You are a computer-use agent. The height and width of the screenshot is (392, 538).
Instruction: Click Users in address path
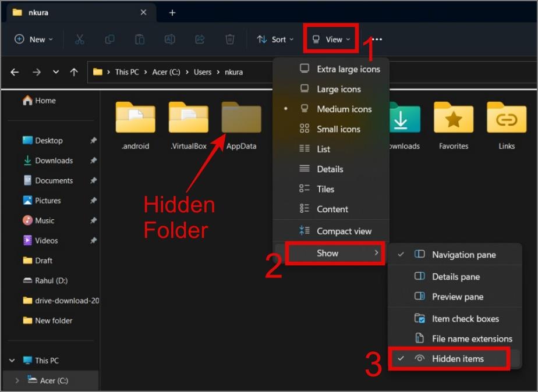click(203, 72)
